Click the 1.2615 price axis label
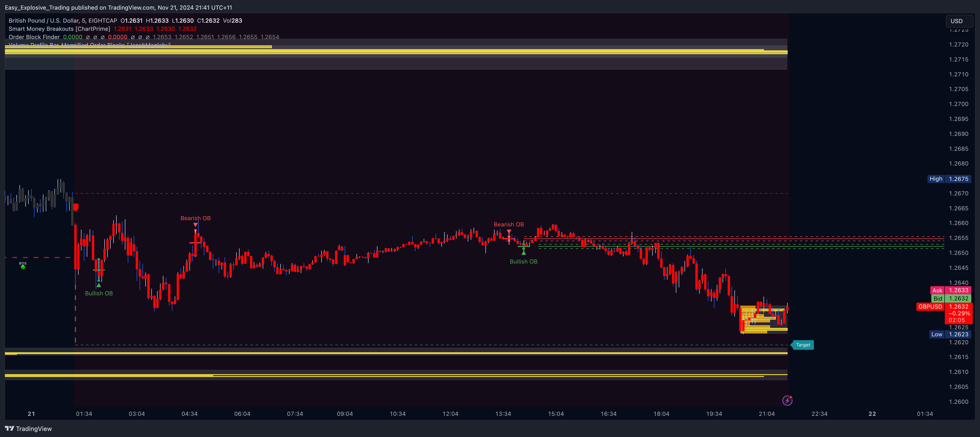The height and width of the screenshot is (437, 980). [x=959, y=357]
